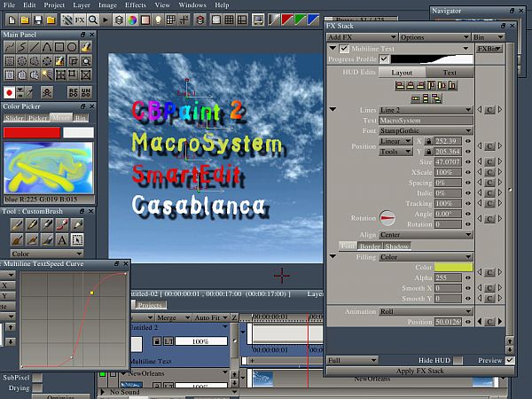Click the Layout button in HUD Edits
The width and height of the screenshot is (532, 399).
(402, 73)
